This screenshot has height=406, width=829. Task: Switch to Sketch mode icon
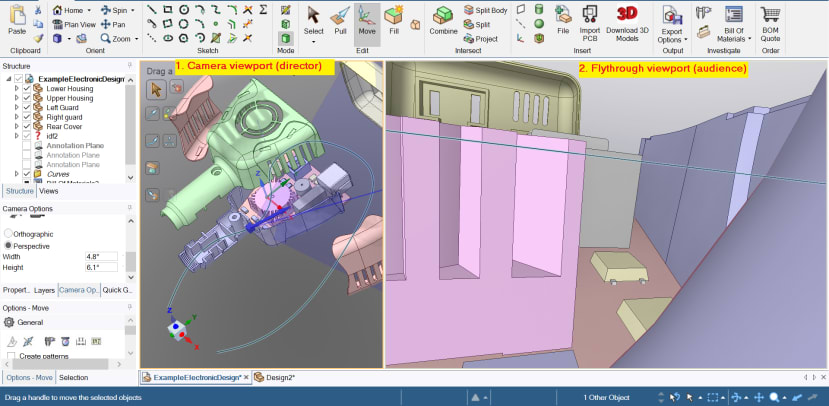click(x=285, y=10)
